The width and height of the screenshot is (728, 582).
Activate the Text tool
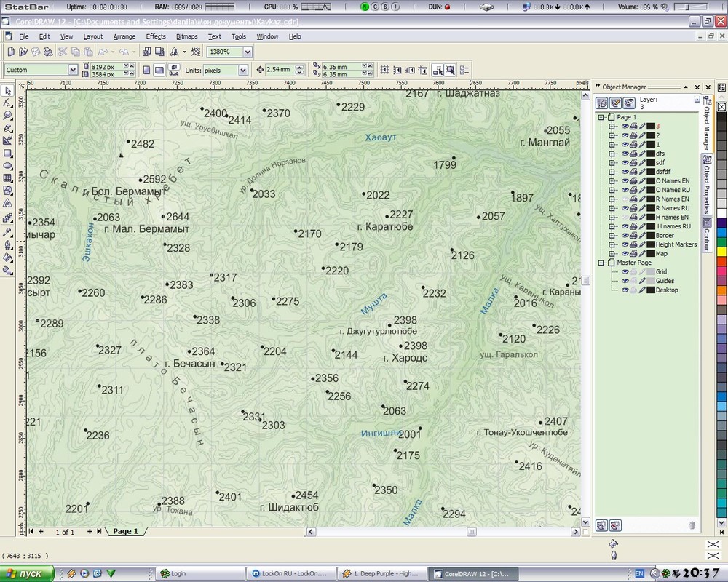coord(7,203)
